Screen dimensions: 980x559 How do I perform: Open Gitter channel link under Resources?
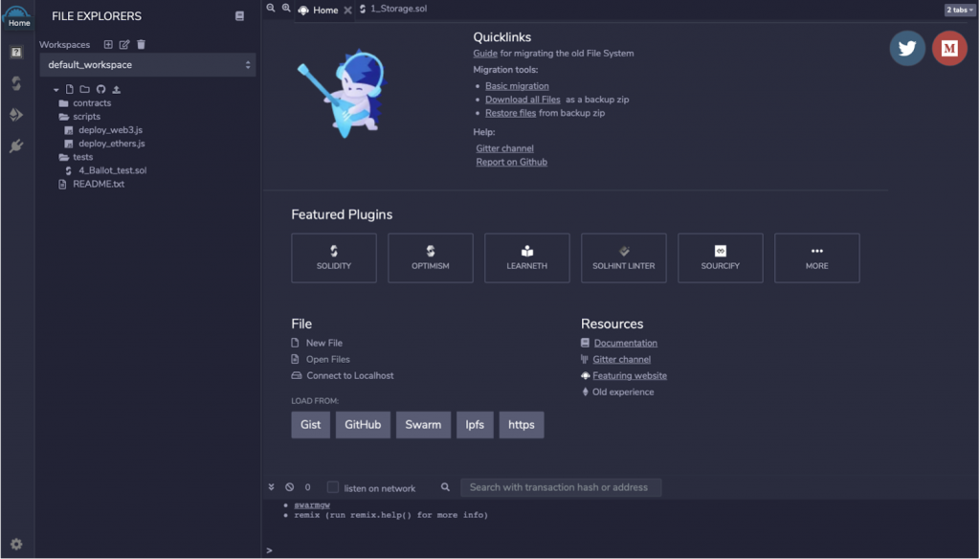point(622,360)
